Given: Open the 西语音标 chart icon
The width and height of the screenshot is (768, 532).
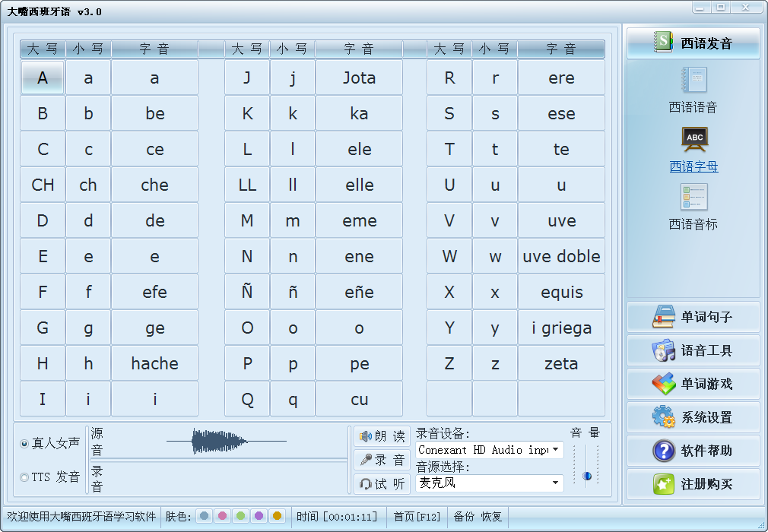Looking at the screenshot, I should pos(693,197).
